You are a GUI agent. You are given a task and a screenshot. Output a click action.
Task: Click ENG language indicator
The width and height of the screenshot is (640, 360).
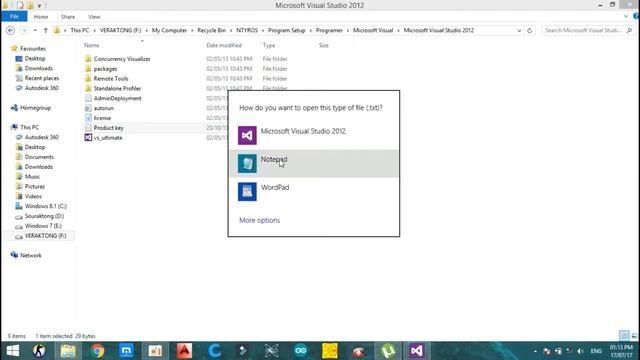(596, 351)
